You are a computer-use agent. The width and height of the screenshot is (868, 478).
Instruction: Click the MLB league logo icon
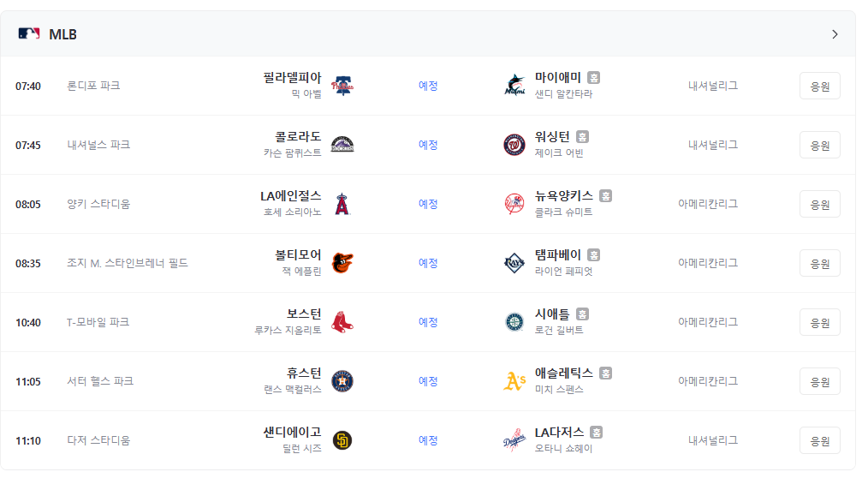29,33
